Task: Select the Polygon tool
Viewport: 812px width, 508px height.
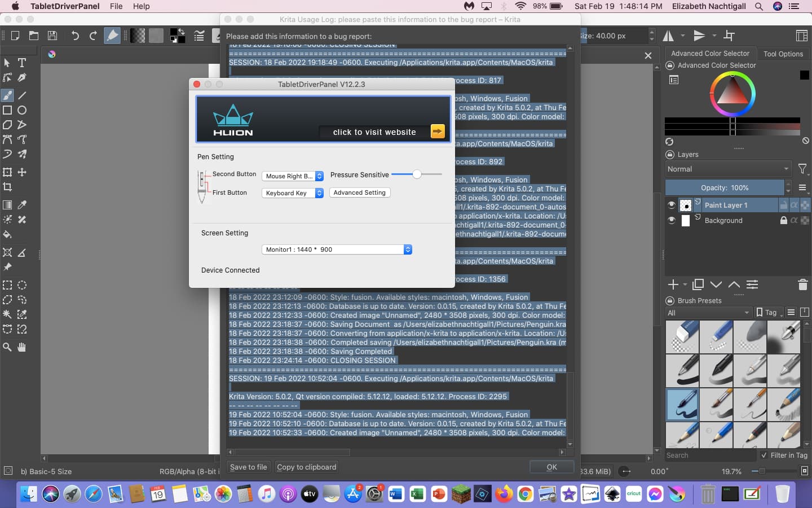Action: [x=7, y=125]
